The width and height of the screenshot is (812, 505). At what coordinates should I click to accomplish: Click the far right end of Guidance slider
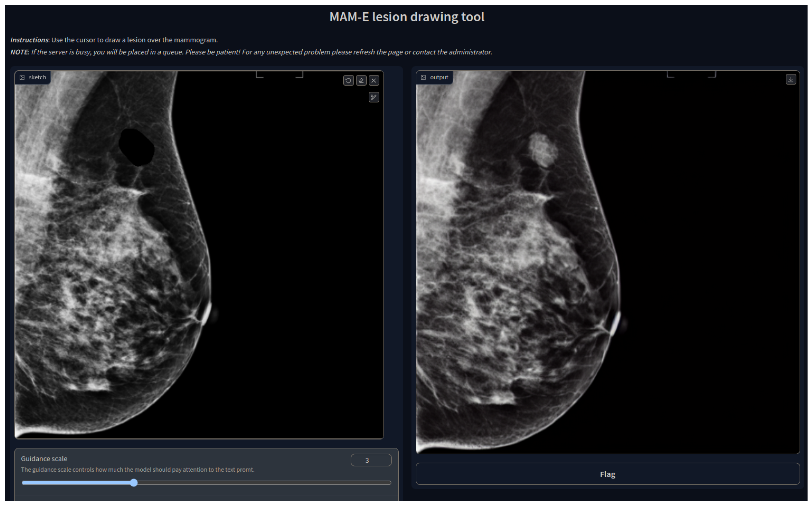pos(390,483)
